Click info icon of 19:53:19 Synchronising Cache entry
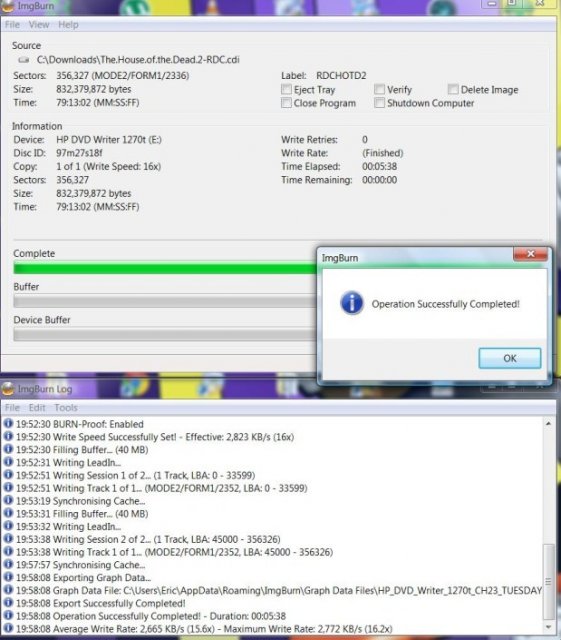The height and width of the screenshot is (640, 561). (x=8, y=500)
